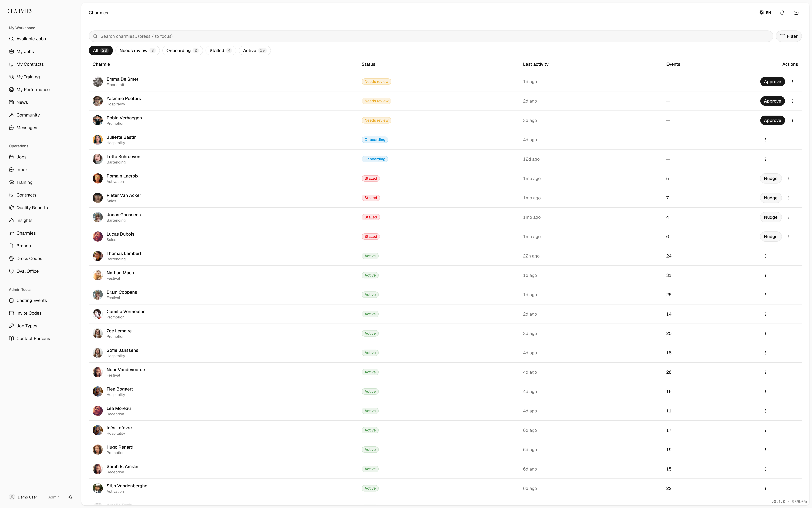Open Demo User profile

(23, 497)
